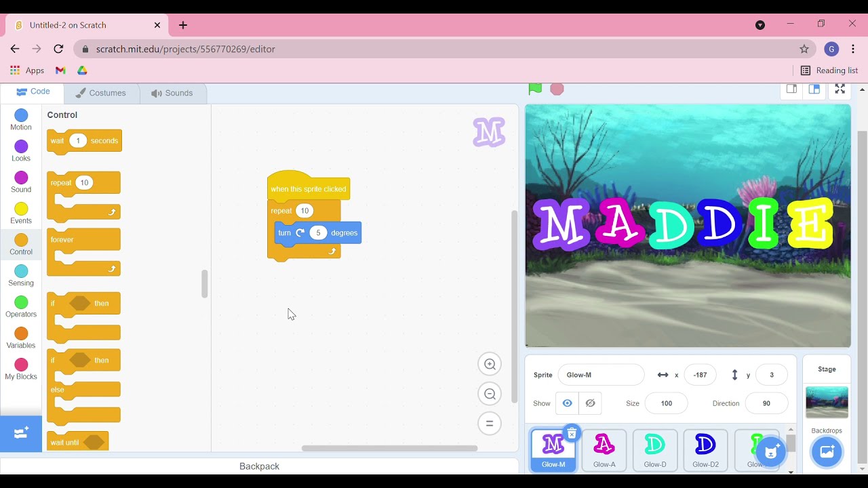Click the Choose a Backdrop button
The width and height of the screenshot is (868, 488).
pos(827,451)
